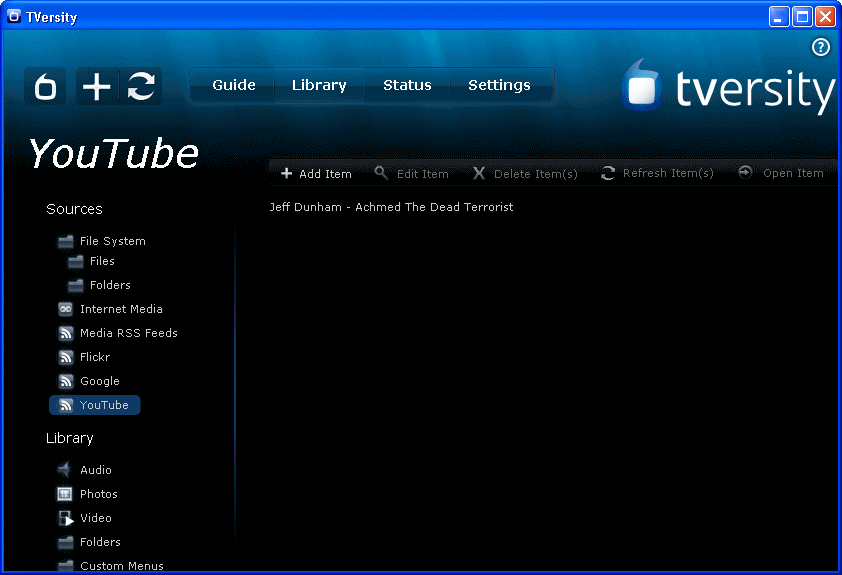Select Folders under File System
The image size is (842, 575).
[110, 285]
